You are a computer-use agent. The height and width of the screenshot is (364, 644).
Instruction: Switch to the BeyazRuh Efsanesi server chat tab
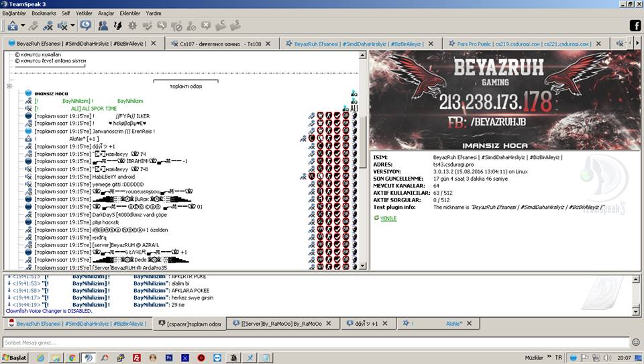[x=78, y=324]
